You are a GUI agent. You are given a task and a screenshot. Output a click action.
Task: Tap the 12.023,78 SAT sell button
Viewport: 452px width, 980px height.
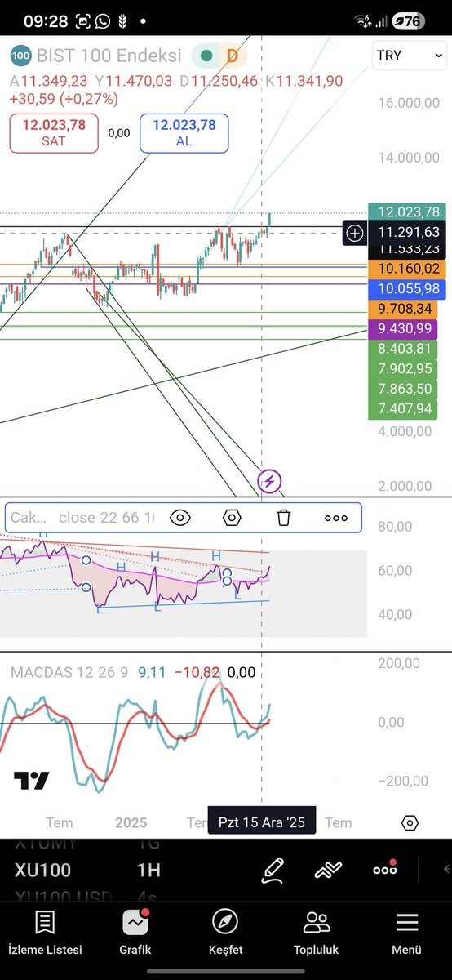(x=53, y=133)
